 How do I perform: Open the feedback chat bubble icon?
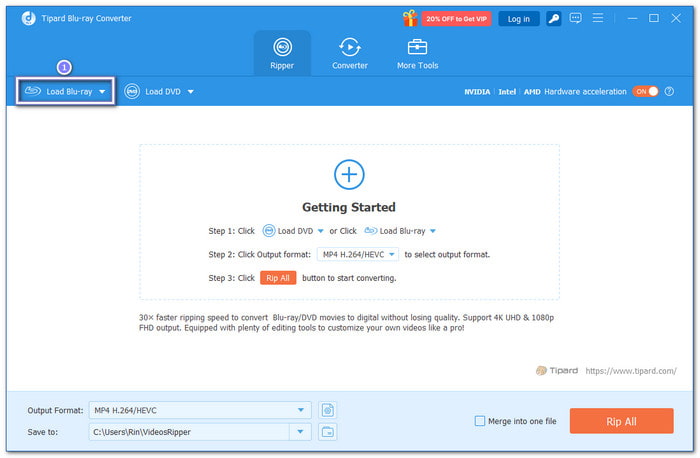click(x=575, y=18)
